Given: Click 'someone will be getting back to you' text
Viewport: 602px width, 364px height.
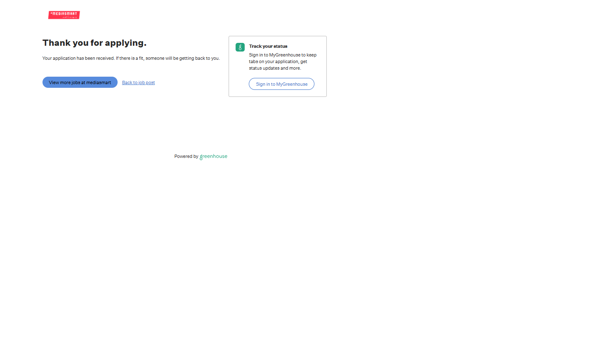Looking at the screenshot, I should [182, 59].
